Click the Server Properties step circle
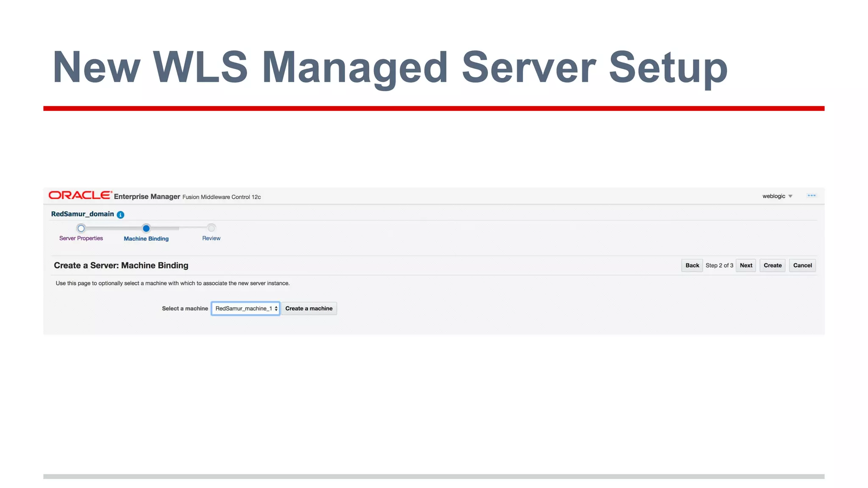 [x=81, y=228]
